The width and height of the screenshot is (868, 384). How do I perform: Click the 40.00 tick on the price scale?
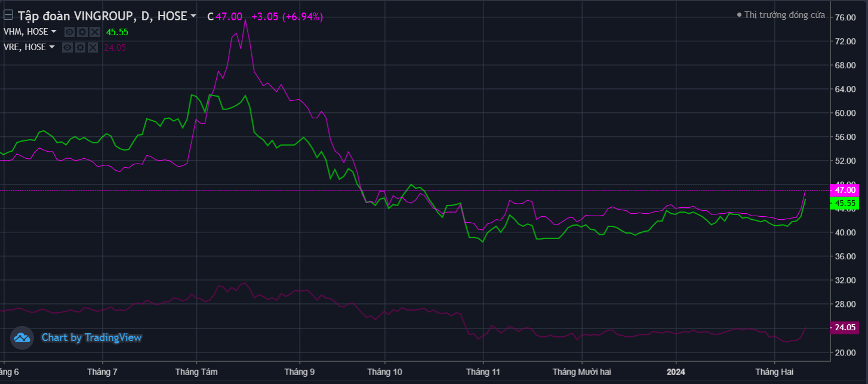[845, 232]
